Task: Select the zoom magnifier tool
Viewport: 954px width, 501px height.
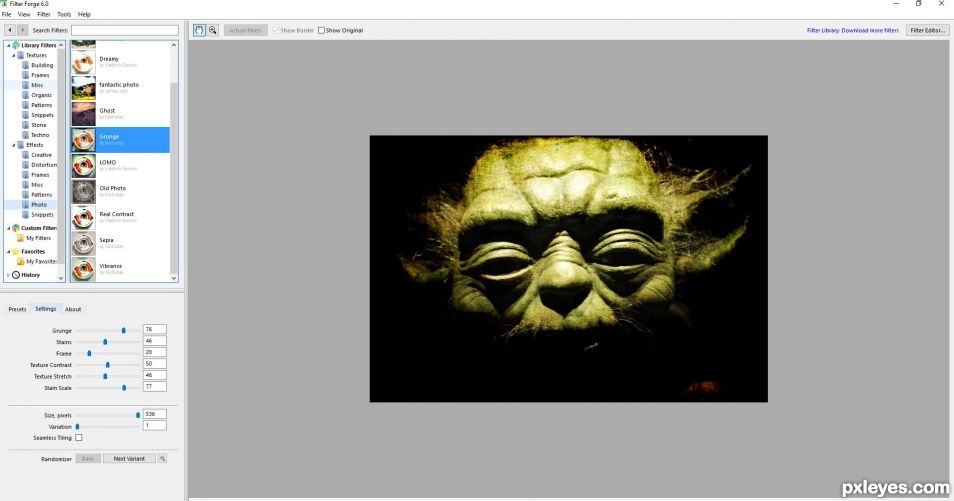Action: (x=212, y=30)
